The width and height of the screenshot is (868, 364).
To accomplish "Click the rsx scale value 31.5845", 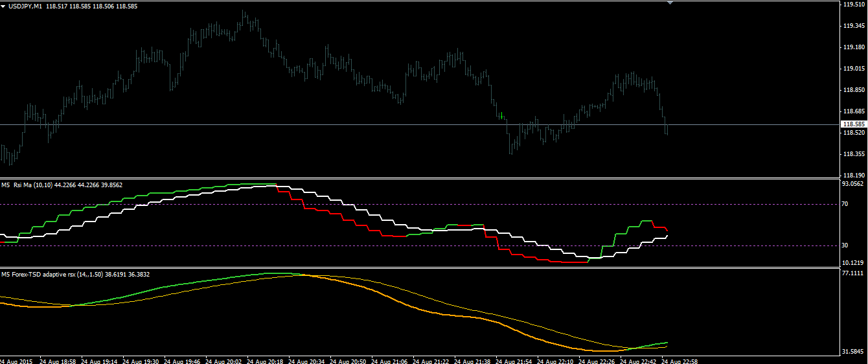I will (853, 352).
